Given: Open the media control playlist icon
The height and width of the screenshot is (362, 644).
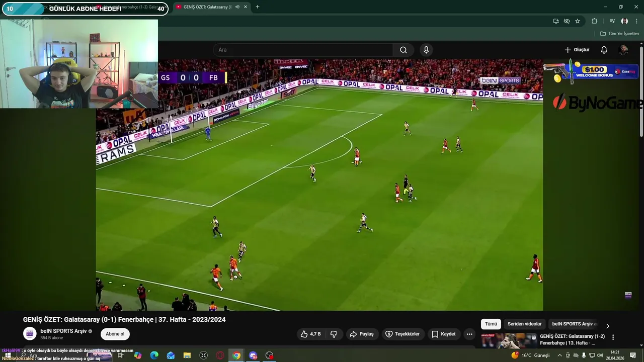Looking at the screenshot, I should (612, 21).
